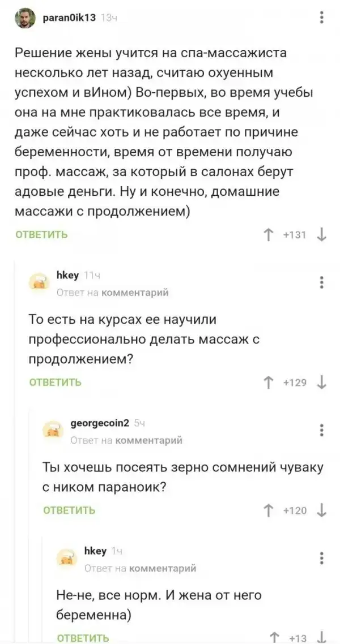Click georgecoin2's avatar picture

53,431
